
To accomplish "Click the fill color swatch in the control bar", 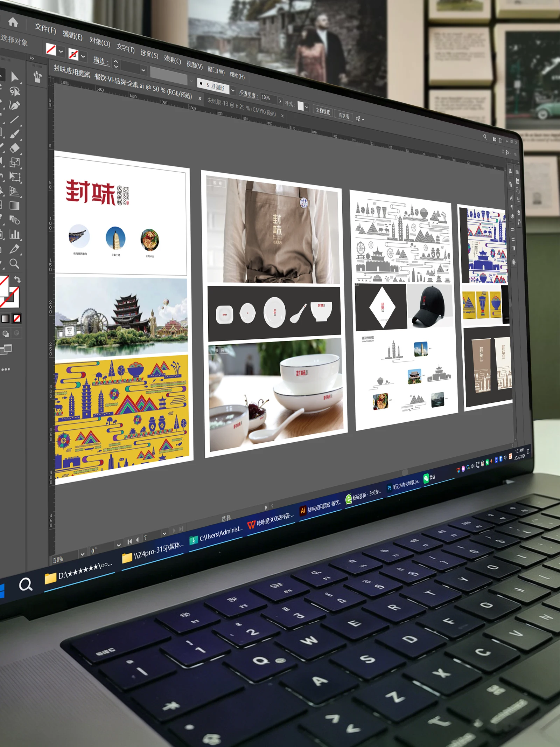I will [x=51, y=49].
